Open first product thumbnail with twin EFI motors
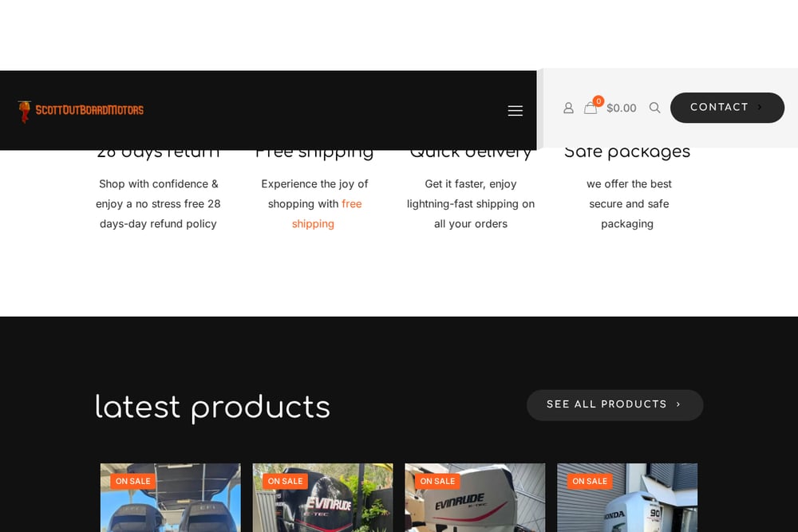 [x=171, y=498]
